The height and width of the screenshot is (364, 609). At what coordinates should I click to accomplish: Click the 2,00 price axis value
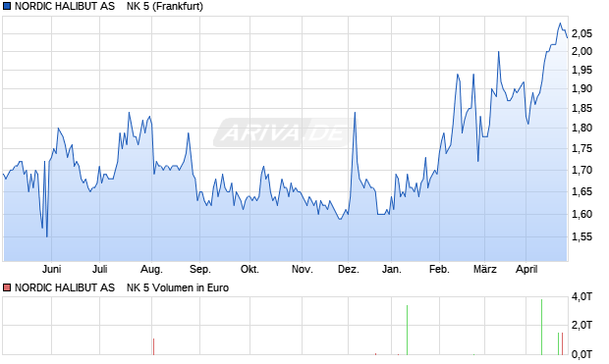pyautogui.click(x=581, y=51)
